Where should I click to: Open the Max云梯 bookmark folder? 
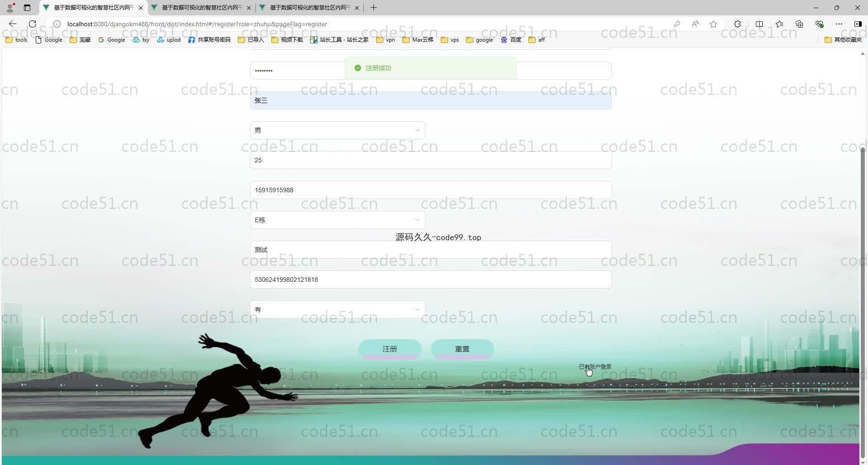(x=418, y=40)
